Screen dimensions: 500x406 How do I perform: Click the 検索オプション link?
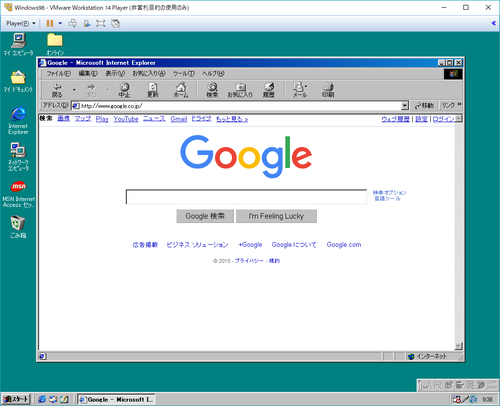pos(389,192)
